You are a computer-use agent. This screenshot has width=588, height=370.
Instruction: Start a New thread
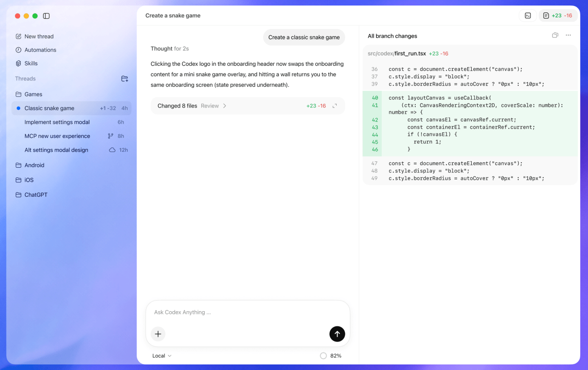coord(39,36)
